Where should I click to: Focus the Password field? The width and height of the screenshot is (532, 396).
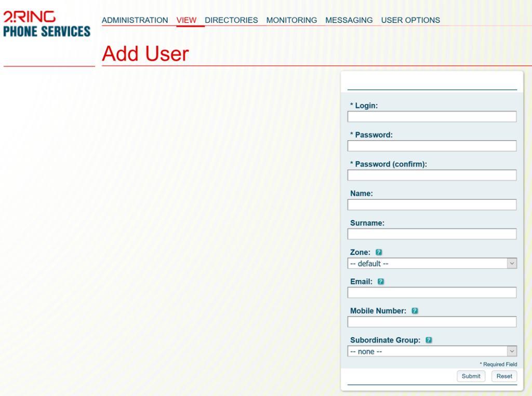point(432,146)
